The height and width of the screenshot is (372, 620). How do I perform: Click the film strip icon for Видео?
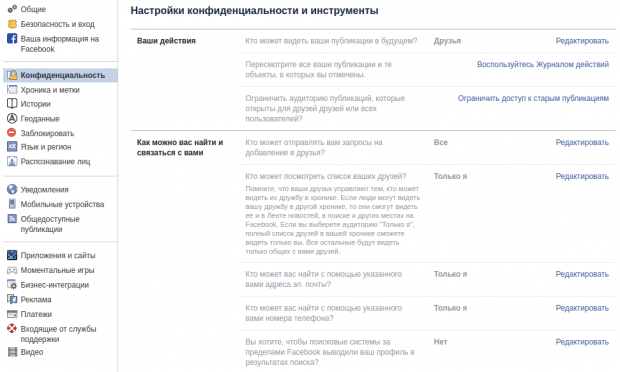tap(12, 352)
